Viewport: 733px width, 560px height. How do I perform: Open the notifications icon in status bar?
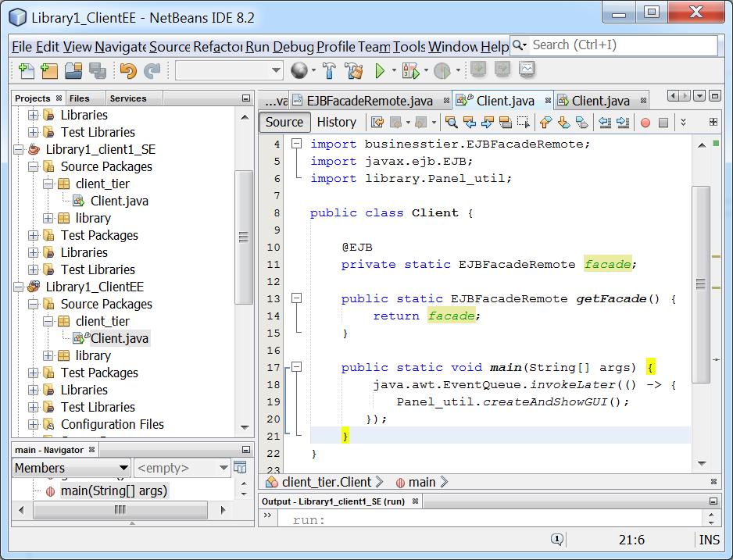[556, 540]
